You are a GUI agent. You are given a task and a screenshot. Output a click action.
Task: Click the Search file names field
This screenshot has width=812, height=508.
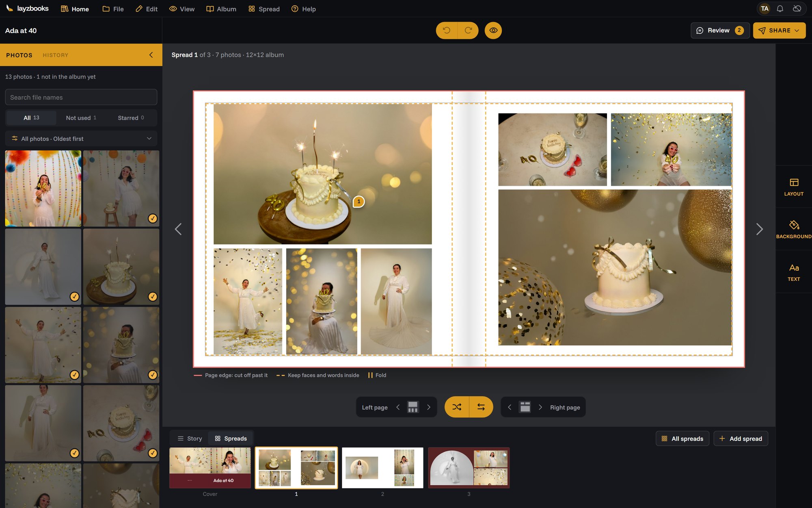point(81,98)
